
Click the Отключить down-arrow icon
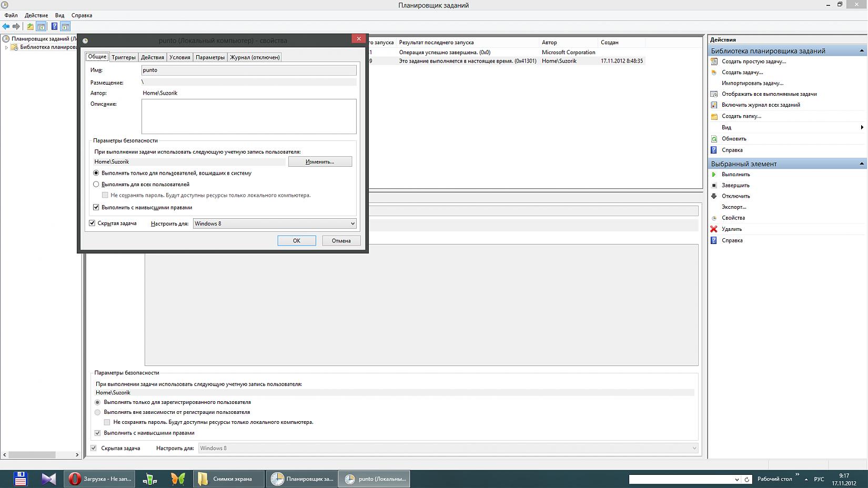point(714,196)
